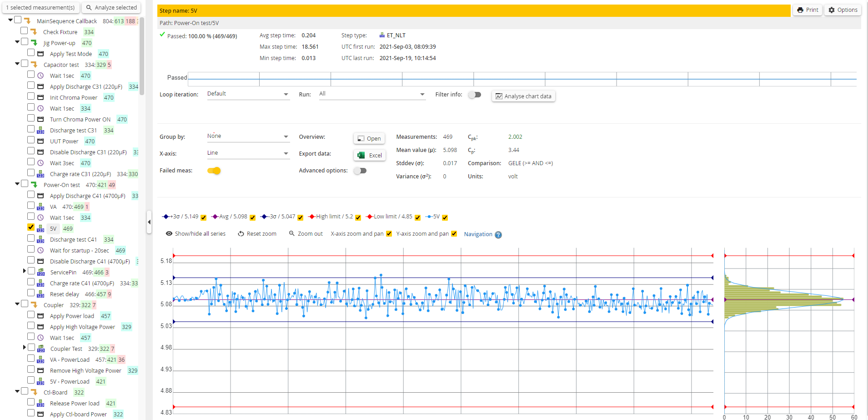Open the X-axis dropdown set to Line
Image resolution: width=868 pixels, height=420 pixels.
[x=248, y=153]
